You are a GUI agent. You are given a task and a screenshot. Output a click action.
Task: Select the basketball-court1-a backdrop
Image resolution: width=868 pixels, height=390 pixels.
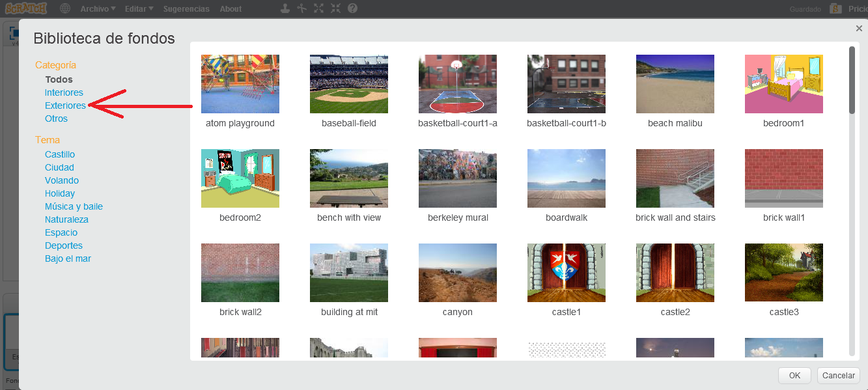click(458, 84)
